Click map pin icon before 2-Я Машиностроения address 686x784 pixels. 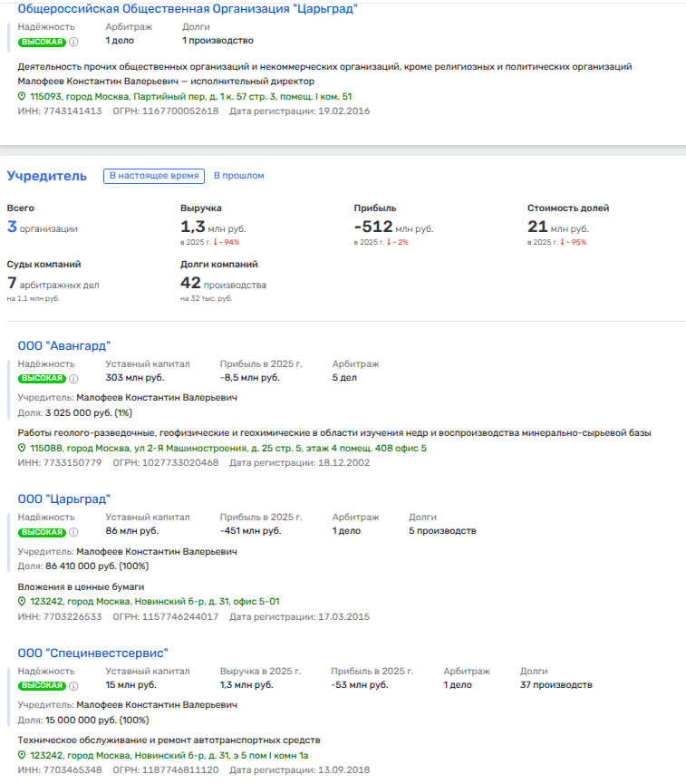pyautogui.click(x=23, y=448)
